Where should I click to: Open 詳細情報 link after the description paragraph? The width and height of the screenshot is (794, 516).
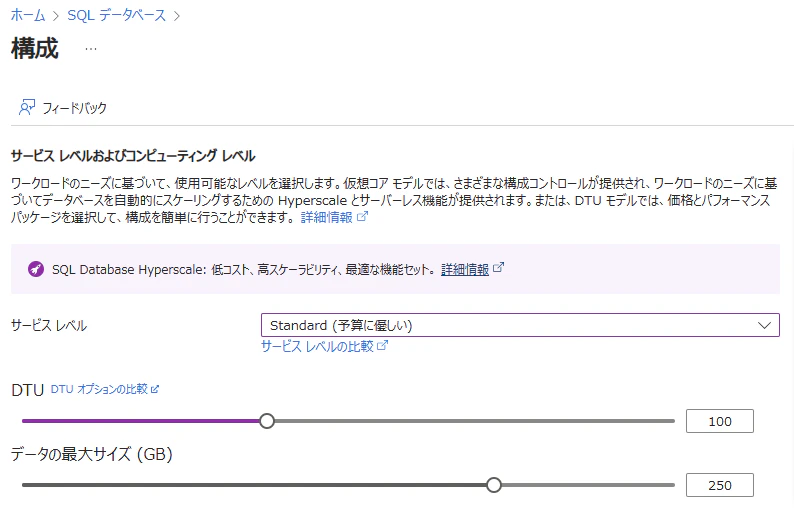(327, 217)
